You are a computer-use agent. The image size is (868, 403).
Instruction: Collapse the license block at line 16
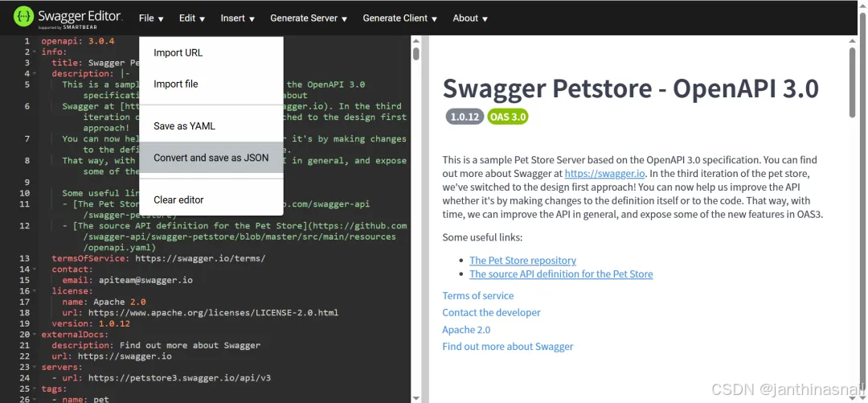pyautogui.click(x=35, y=291)
